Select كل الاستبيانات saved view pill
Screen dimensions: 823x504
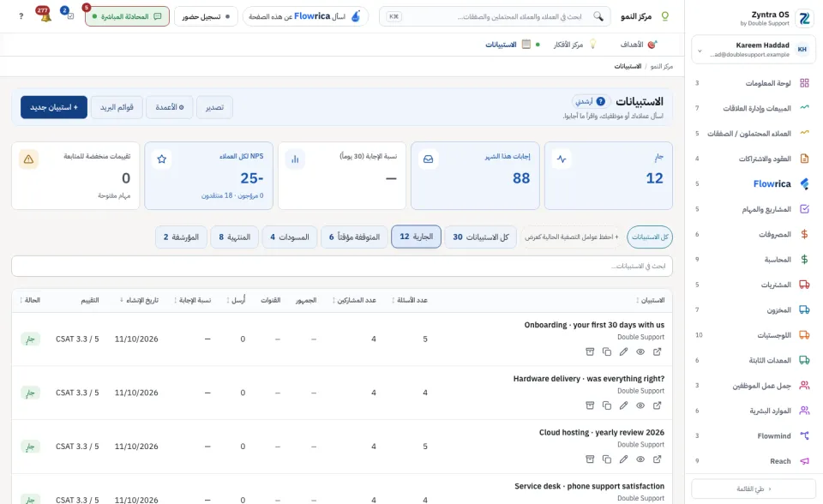click(650, 237)
